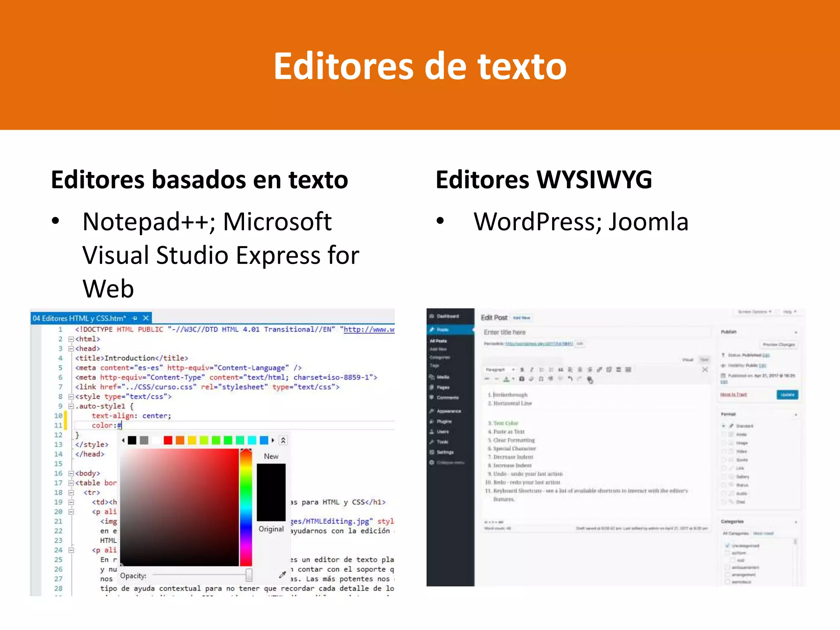Switch to the Visual editor tab
This screenshot has height=630, width=840.
688,360
